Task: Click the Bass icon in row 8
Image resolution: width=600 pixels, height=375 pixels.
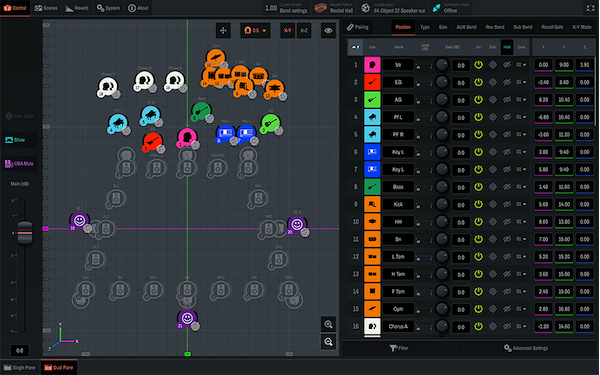Action: point(372,187)
